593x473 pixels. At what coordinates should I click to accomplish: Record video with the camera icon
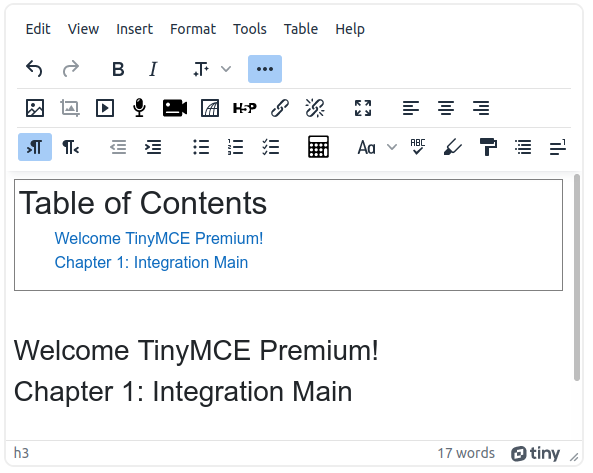click(x=175, y=108)
